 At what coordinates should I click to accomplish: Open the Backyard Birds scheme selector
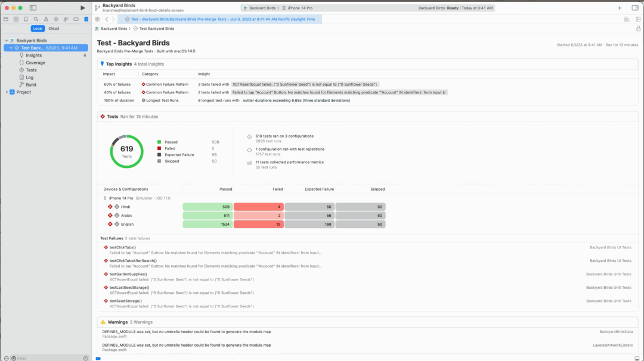pyautogui.click(x=259, y=8)
